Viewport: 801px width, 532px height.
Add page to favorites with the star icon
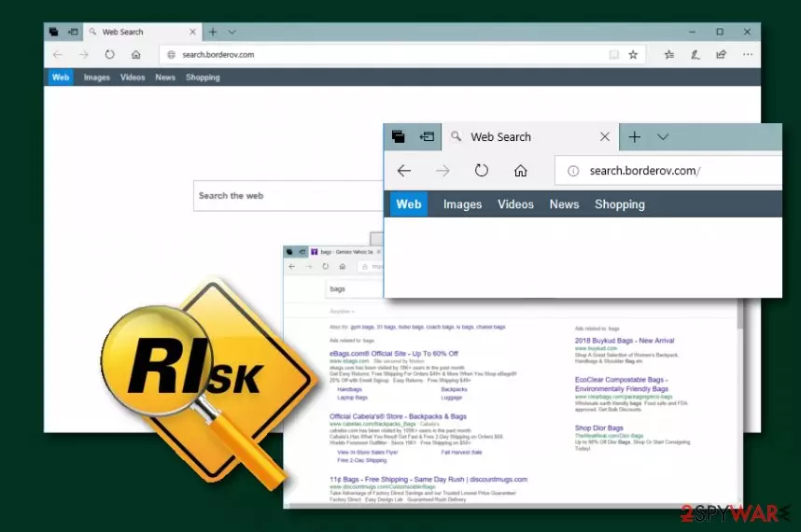(633, 55)
